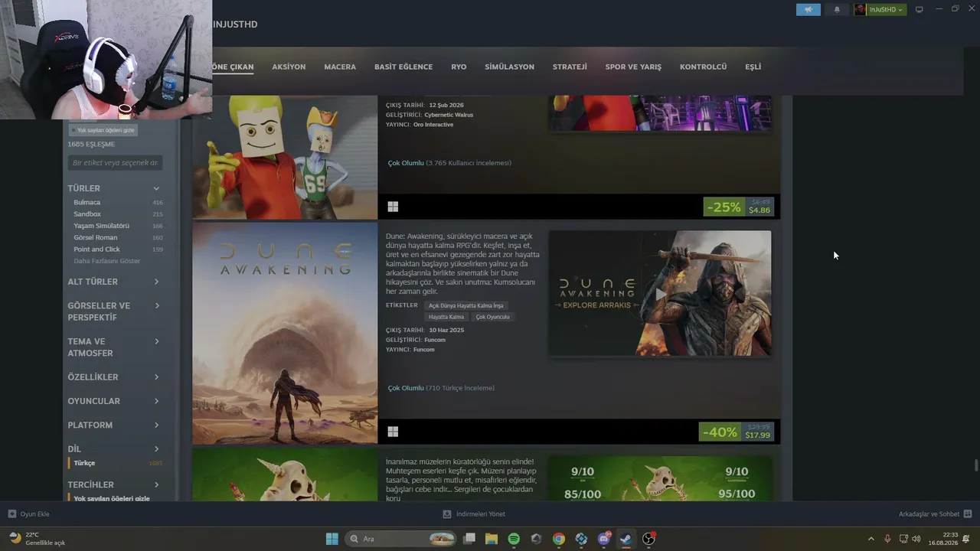Click the tag search field in filters
This screenshot has height=551, width=980.
(x=115, y=163)
